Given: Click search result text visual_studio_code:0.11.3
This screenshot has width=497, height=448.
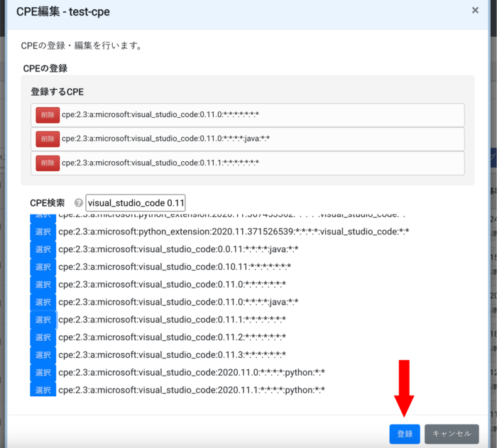Looking at the screenshot, I should pyautogui.click(x=172, y=355).
